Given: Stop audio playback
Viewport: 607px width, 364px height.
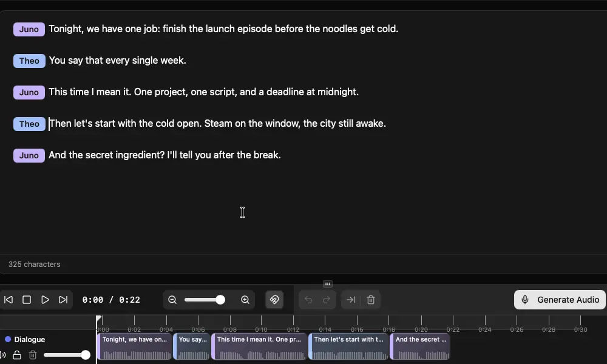Looking at the screenshot, I should [27, 300].
